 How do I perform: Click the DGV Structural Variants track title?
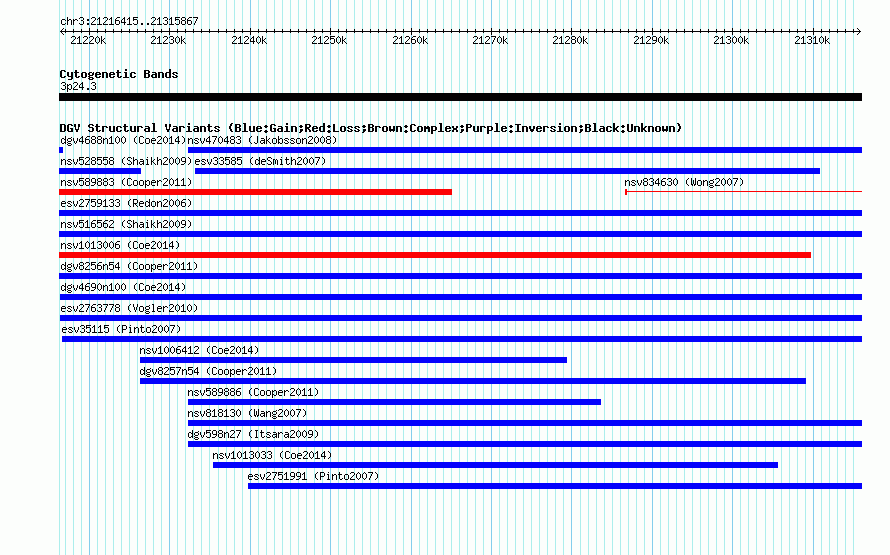370,128
